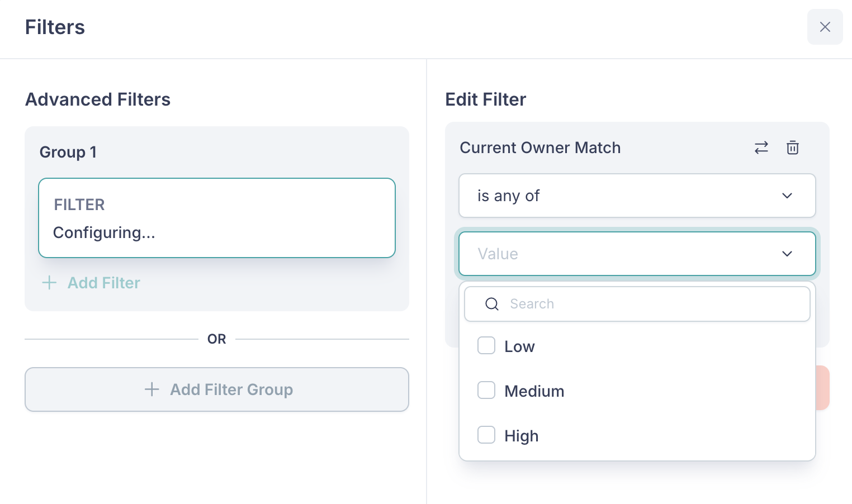Click the swap filter arrows icon
The height and width of the screenshot is (504, 852).
point(761,148)
